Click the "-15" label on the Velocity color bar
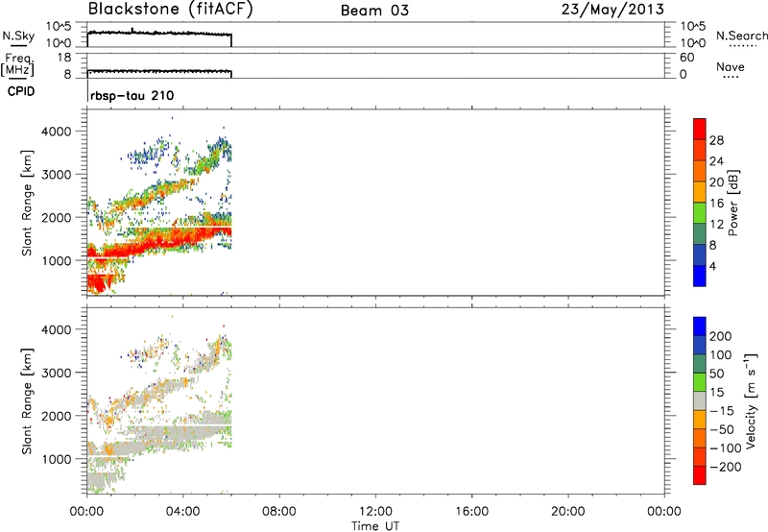Viewport: 768px width, 532px height. (x=722, y=411)
